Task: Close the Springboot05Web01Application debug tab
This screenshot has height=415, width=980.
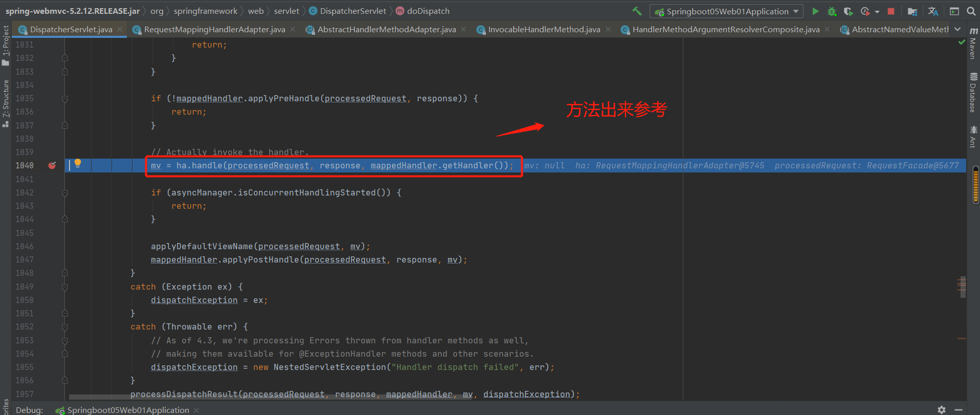Action: (196, 410)
